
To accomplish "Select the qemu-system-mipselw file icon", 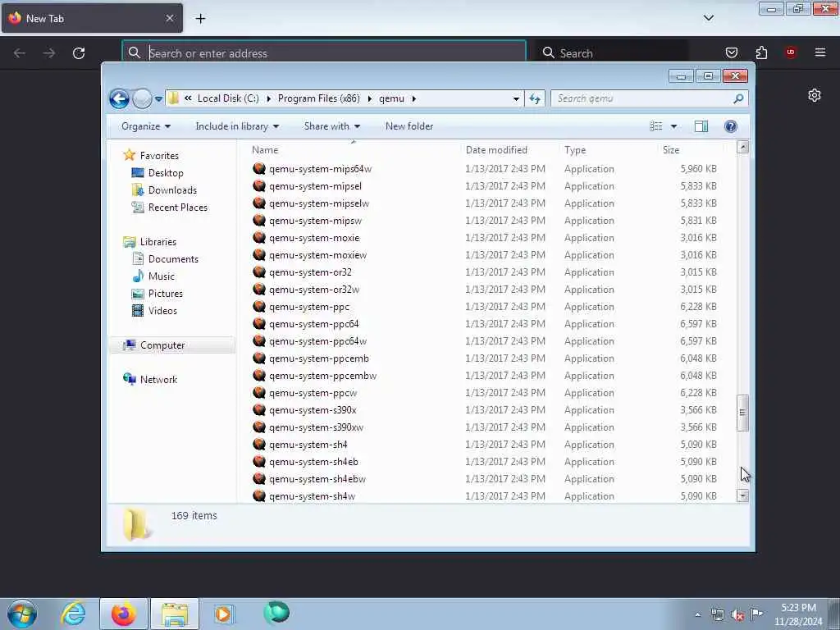I will 259,203.
